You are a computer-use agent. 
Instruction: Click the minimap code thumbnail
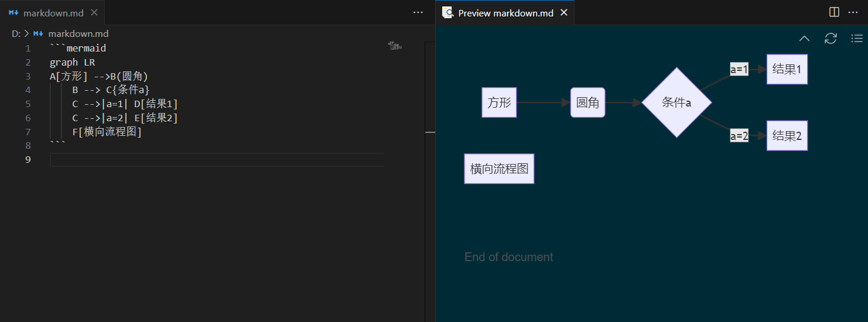coord(395,46)
